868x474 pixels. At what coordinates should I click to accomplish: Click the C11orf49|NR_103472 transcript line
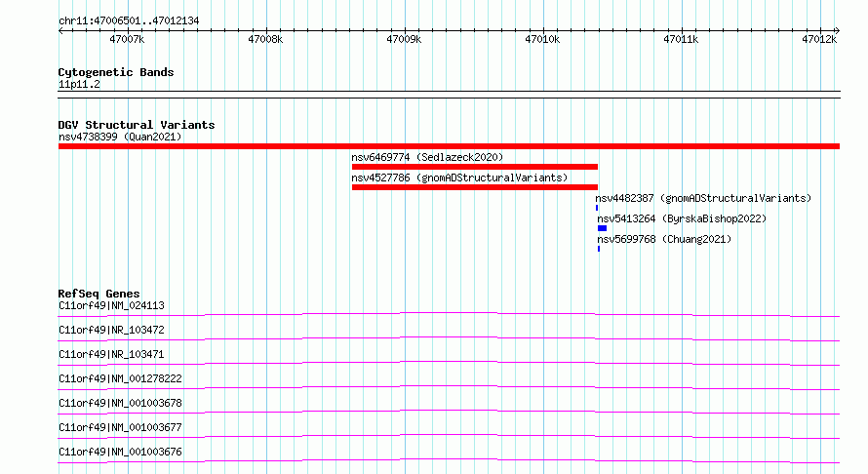(449, 338)
